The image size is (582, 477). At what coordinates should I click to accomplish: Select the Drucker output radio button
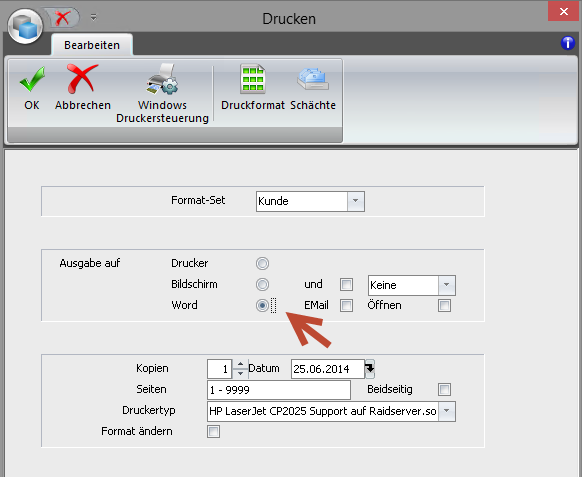(262, 263)
